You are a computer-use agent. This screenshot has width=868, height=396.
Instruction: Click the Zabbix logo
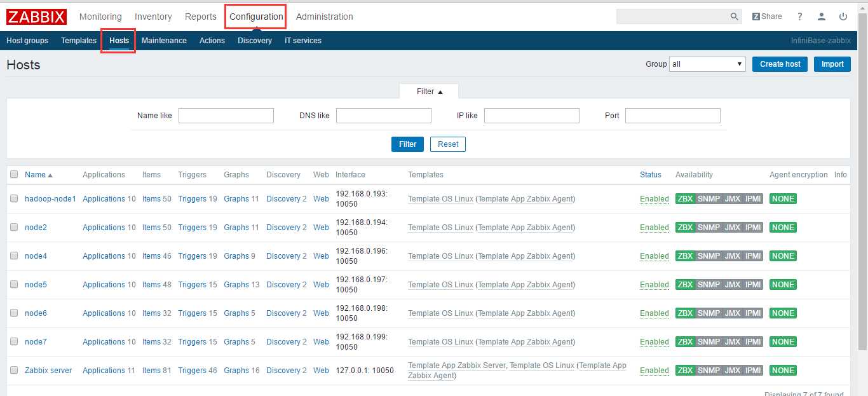36,17
